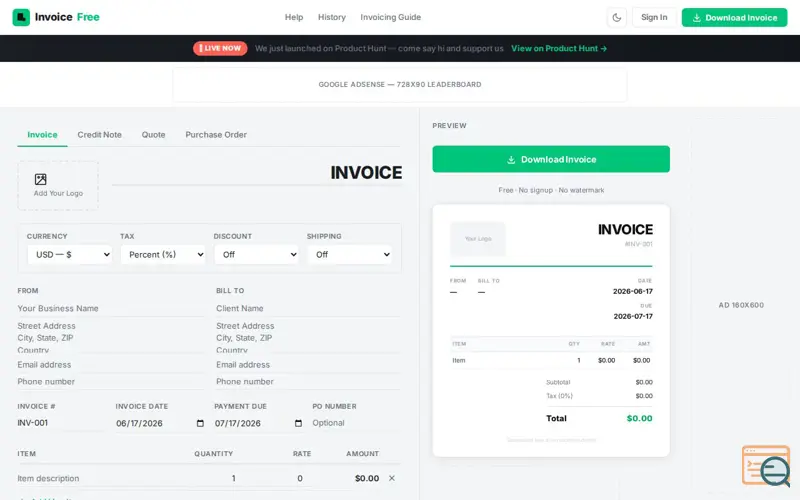Screen dimensions: 800x500
Task: Click the Payment Due 07/17/2026 value
Action: tap(238, 423)
